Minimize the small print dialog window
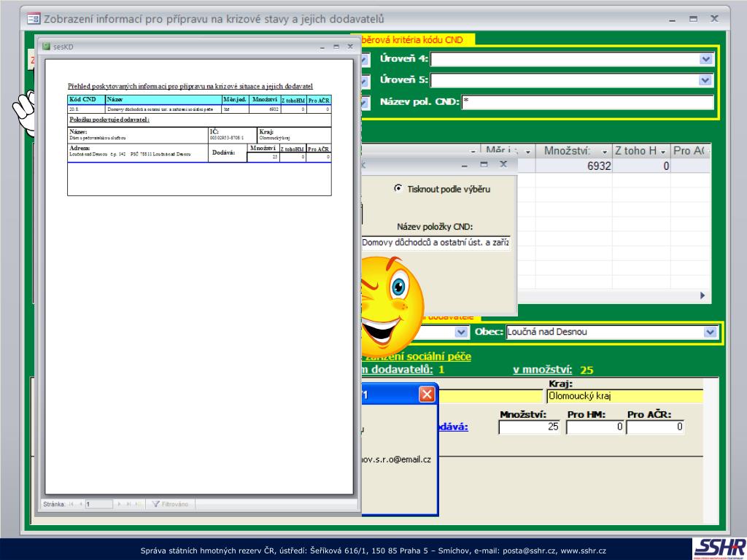 pyautogui.click(x=465, y=164)
